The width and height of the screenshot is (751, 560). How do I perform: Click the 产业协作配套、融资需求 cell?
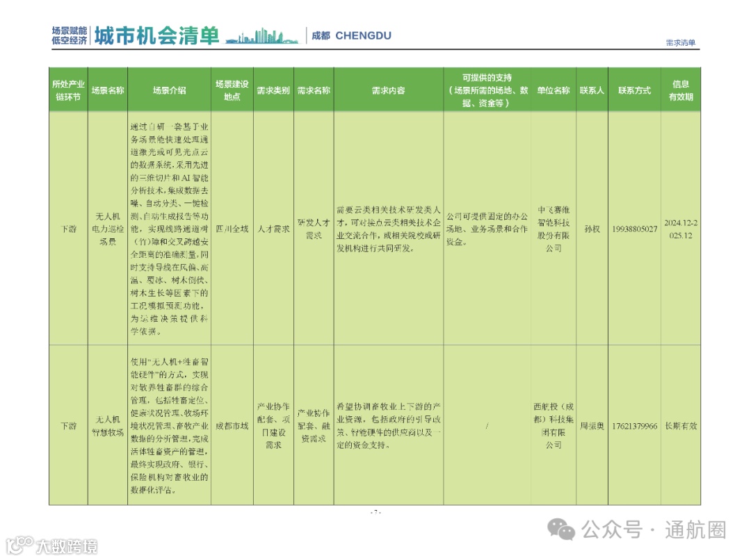pos(314,426)
